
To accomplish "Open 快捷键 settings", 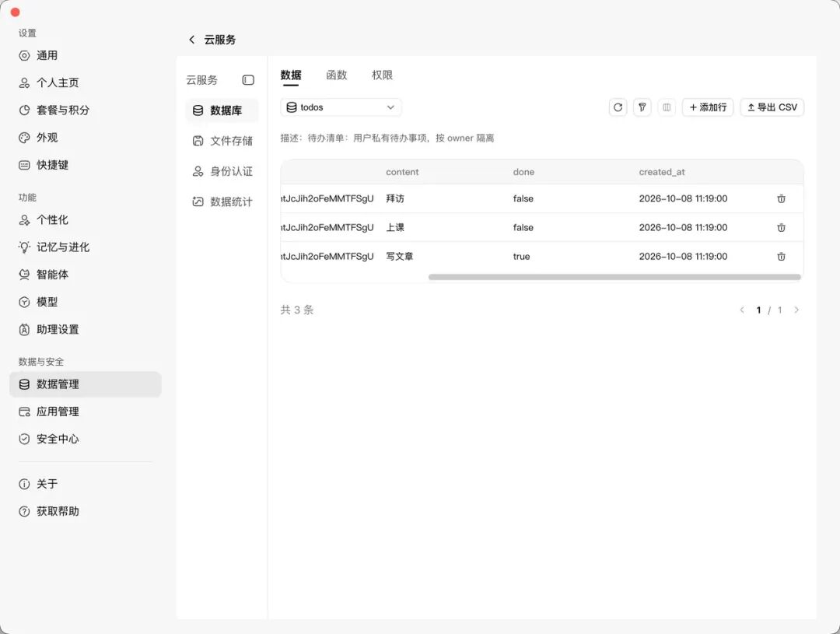I will pos(86,165).
